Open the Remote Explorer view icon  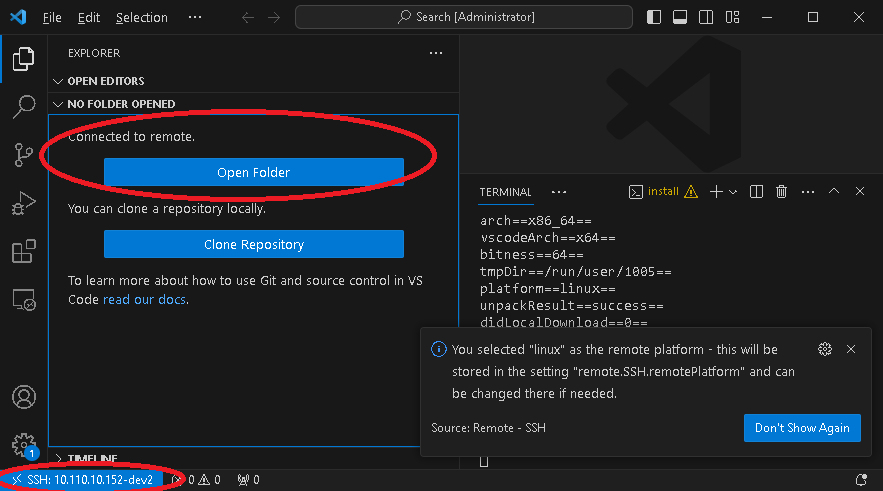pos(24,300)
